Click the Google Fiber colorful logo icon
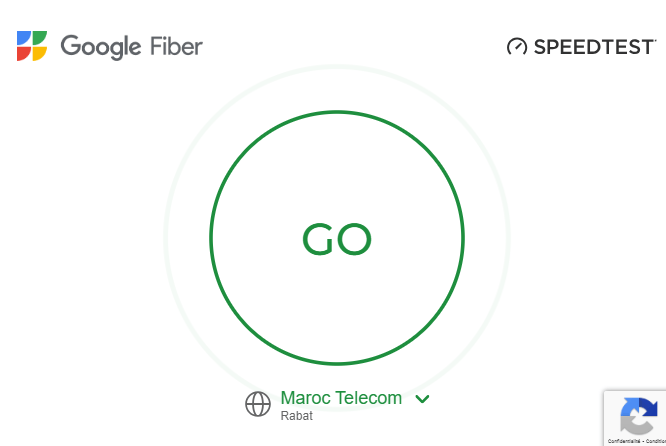This screenshot has width=666, height=446. tap(32, 46)
